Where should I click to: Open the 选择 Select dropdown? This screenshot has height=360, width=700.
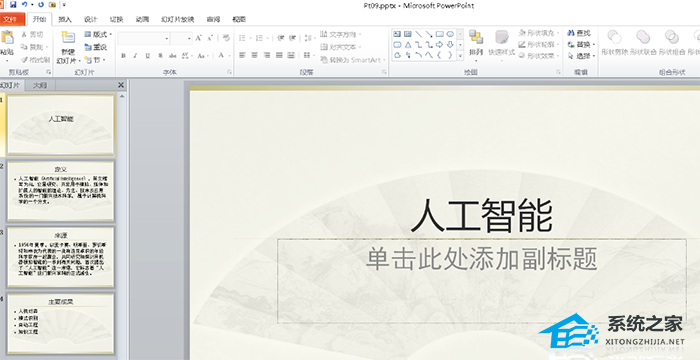[581, 56]
